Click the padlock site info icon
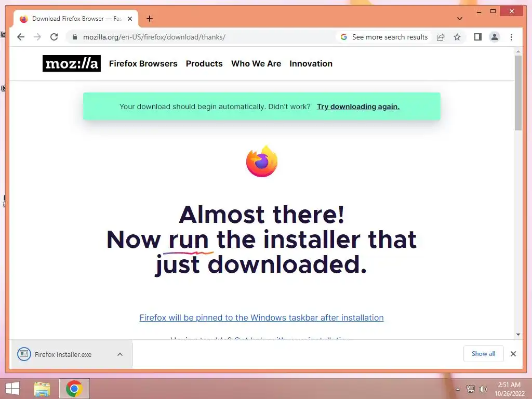Screen dimensions: 532x399 click(x=75, y=37)
